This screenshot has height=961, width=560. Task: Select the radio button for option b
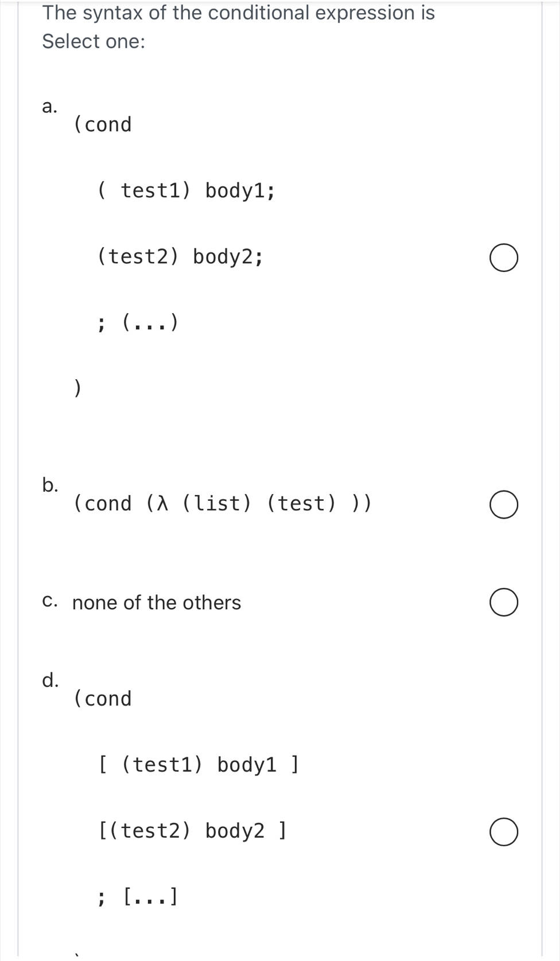coord(504,504)
